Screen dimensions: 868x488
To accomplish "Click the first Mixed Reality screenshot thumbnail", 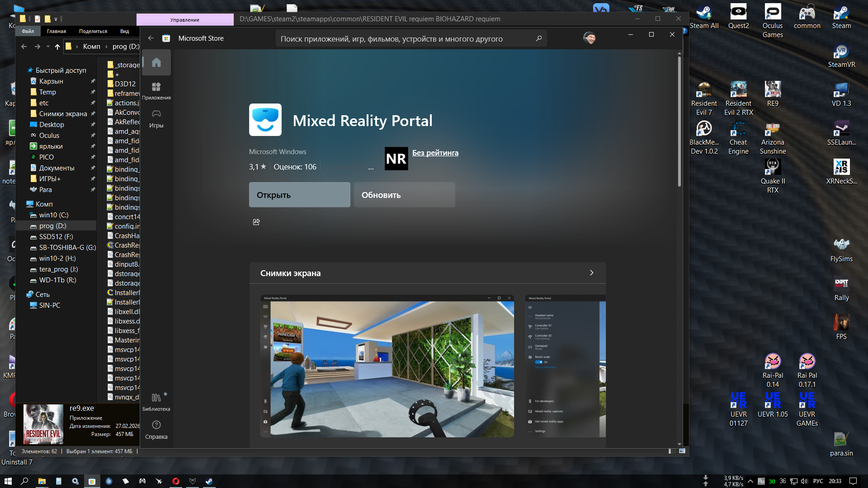I will click(x=387, y=366).
